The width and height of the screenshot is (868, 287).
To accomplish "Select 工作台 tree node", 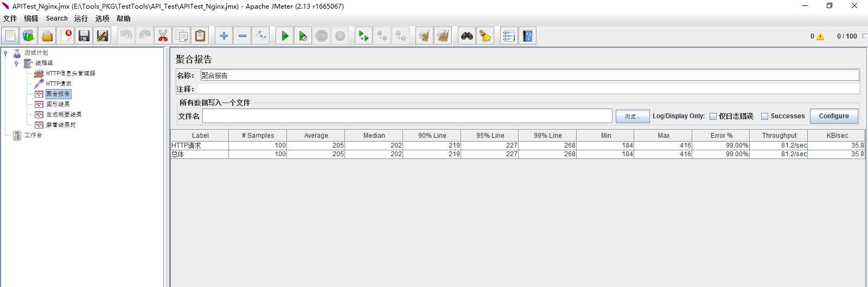I will (33, 135).
